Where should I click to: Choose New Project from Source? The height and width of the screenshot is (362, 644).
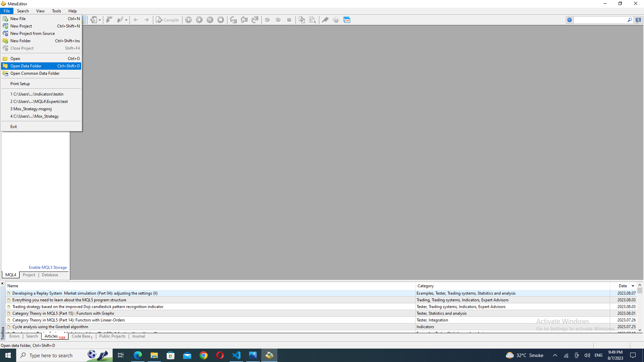tap(32, 34)
